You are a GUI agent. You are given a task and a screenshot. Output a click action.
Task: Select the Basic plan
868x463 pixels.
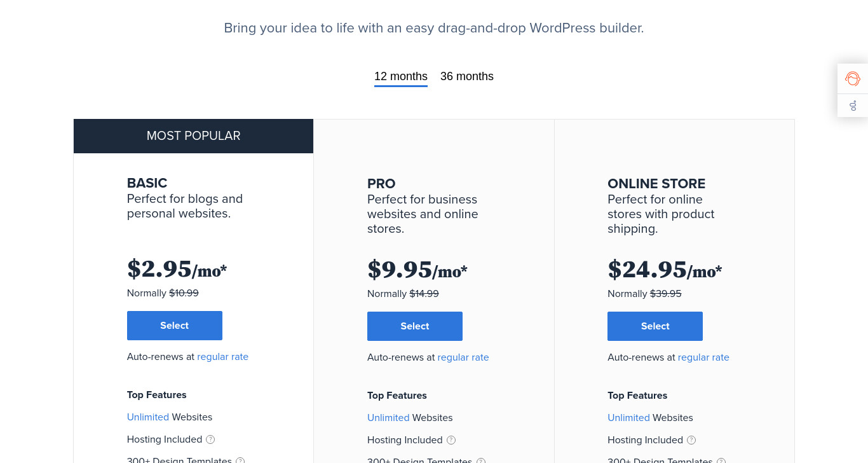175,326
